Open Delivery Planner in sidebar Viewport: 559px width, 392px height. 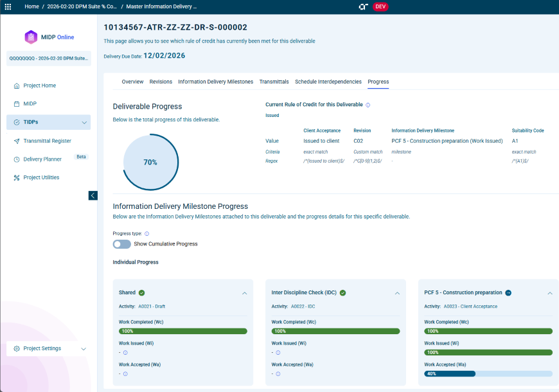(42, 159)
